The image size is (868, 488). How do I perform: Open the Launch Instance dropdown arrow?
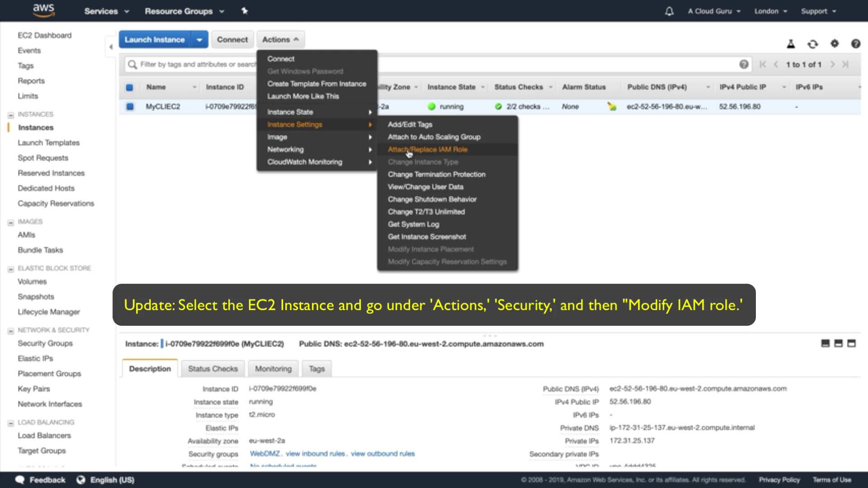tap(199, 40)
